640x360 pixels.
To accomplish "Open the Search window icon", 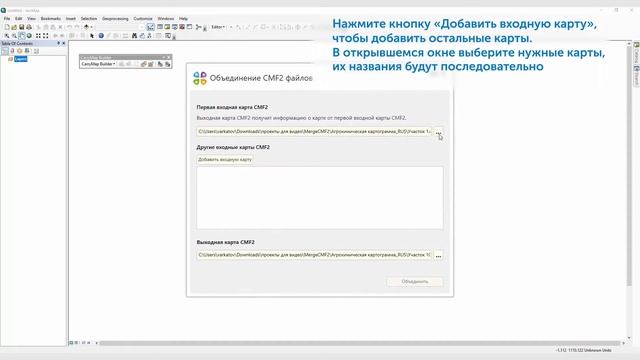I will pyautogui.click(x=175, y=27).
